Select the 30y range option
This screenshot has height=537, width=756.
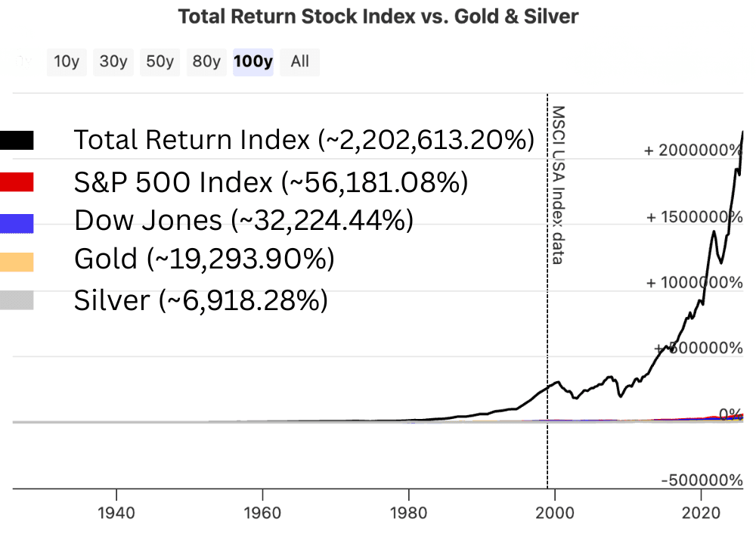[113, 62]
